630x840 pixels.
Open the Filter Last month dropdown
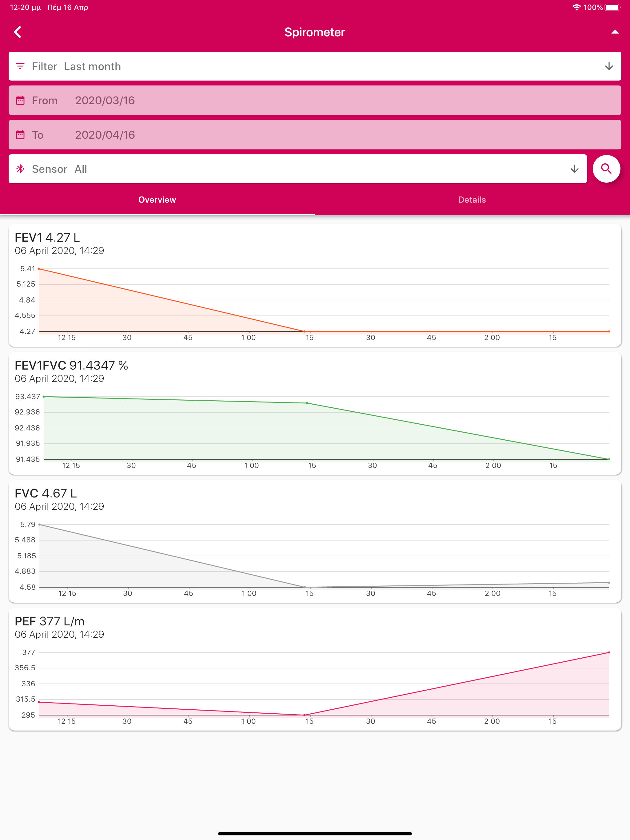315,66
